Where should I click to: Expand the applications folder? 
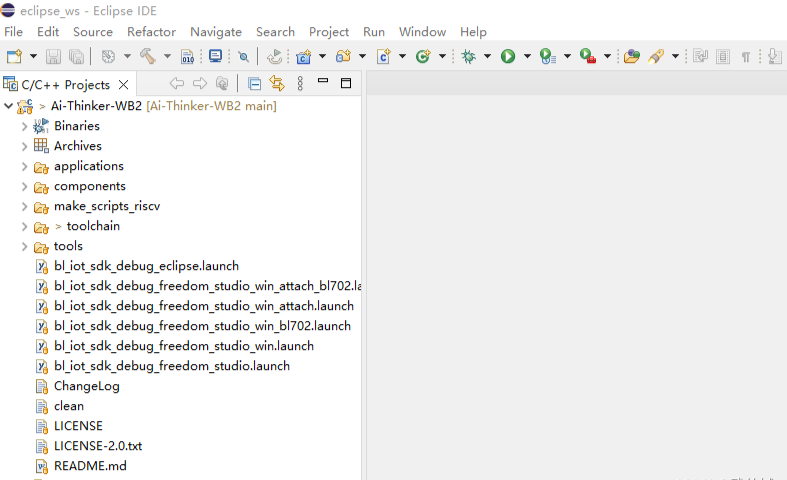coord(24,166)
